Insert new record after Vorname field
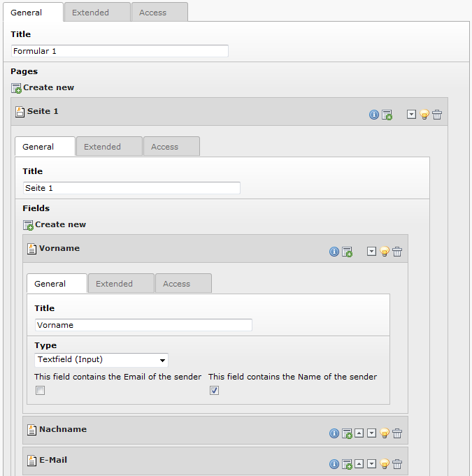 (347, 252)
